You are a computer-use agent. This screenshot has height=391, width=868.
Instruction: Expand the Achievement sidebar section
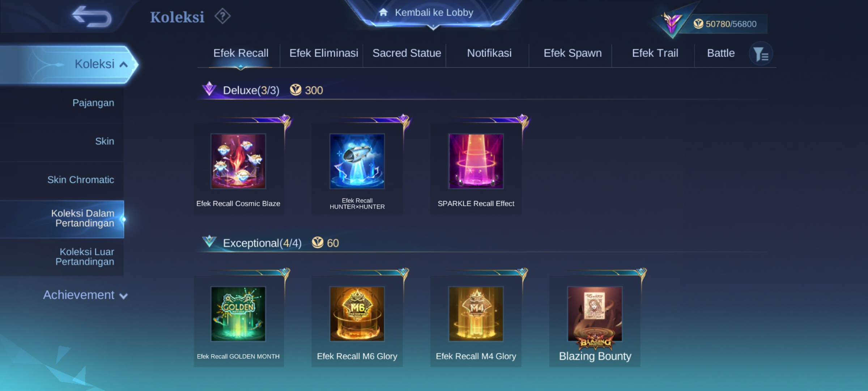click(x=85, y=295)
